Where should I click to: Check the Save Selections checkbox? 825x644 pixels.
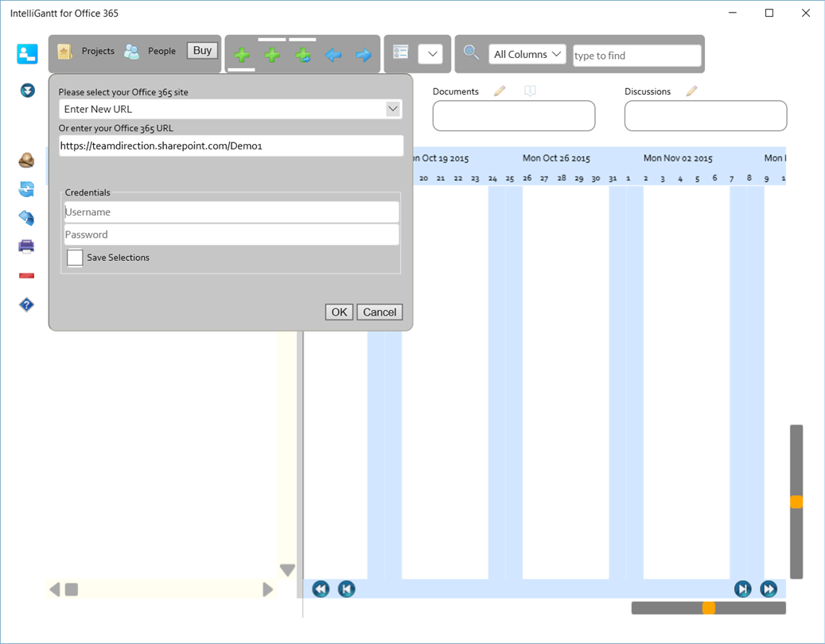75,258
